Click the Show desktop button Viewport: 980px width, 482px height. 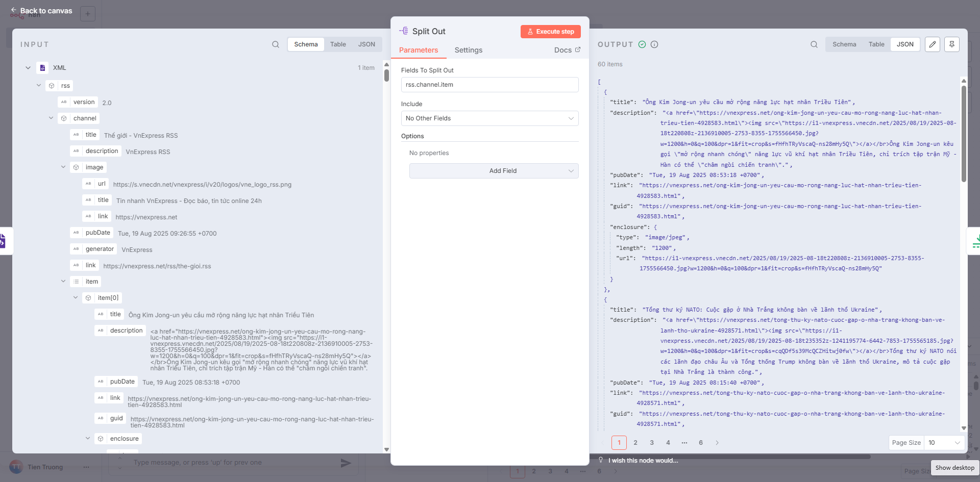click(954, 468)
